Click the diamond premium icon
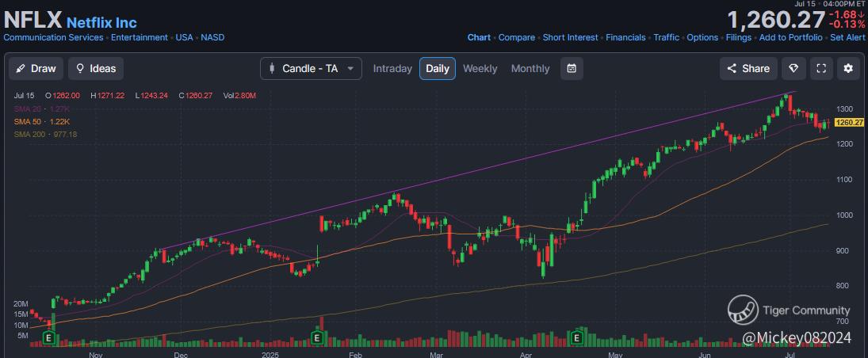Viewport: 868px width, 358px height. pos(793,69)
